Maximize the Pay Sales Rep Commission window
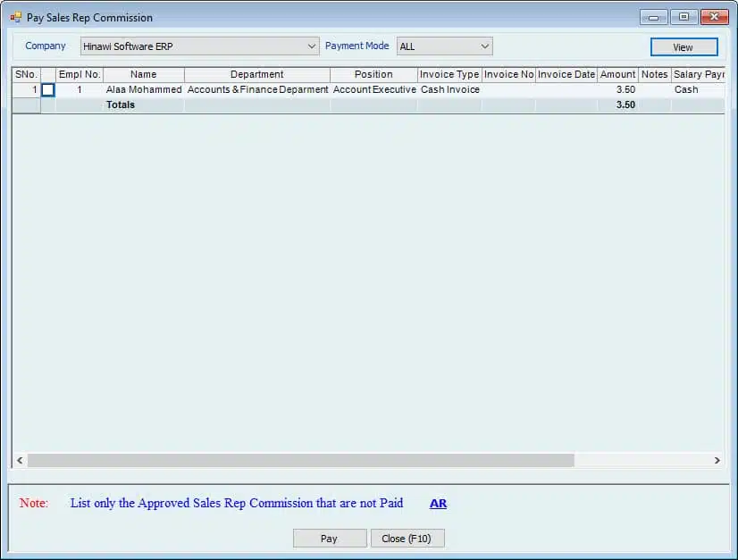Screen dimensions: 738x560 (683, 17)
